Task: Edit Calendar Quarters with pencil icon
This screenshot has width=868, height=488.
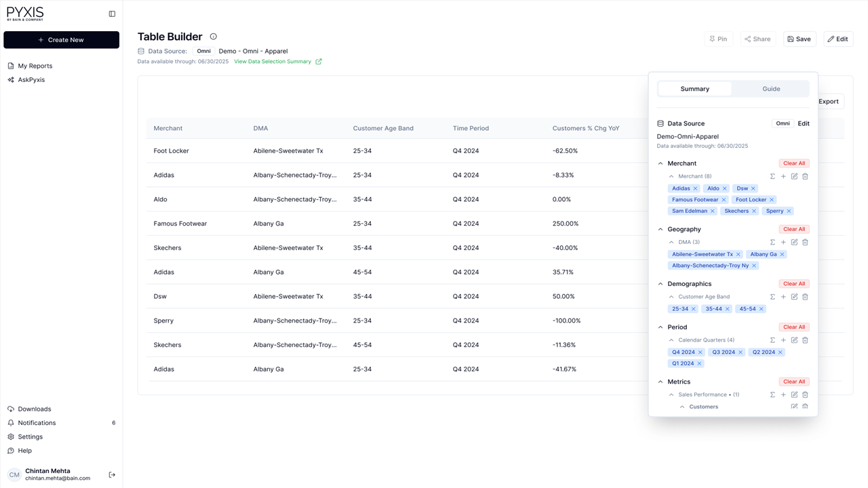Action: (x=794, y=340)
